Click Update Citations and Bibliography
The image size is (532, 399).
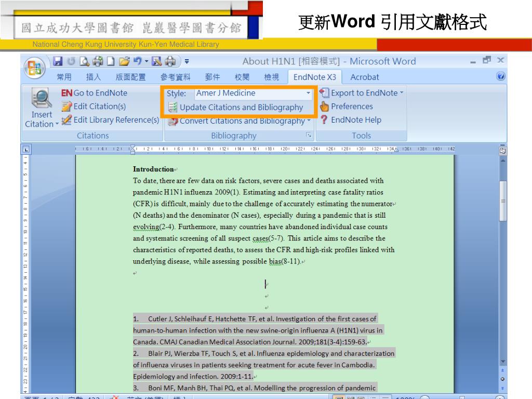[235, 107]
